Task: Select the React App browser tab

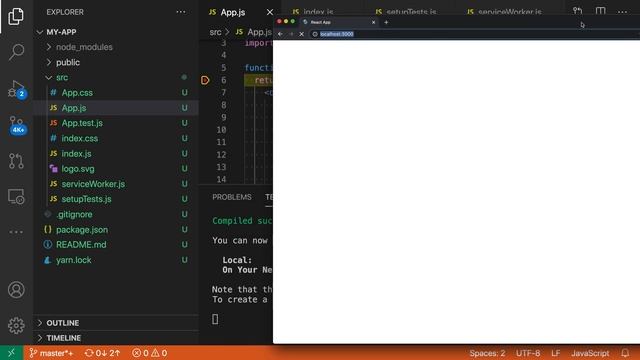Action: click(x=339, y=22)
